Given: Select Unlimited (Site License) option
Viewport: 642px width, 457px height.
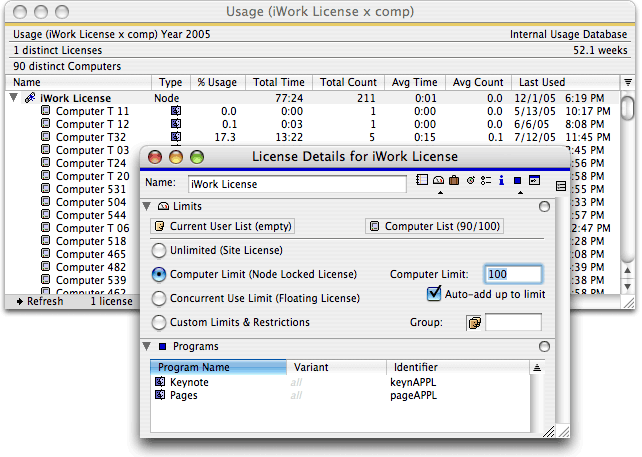Looking at the screenshot, I should pyautogui.click(x=159, y=251).
